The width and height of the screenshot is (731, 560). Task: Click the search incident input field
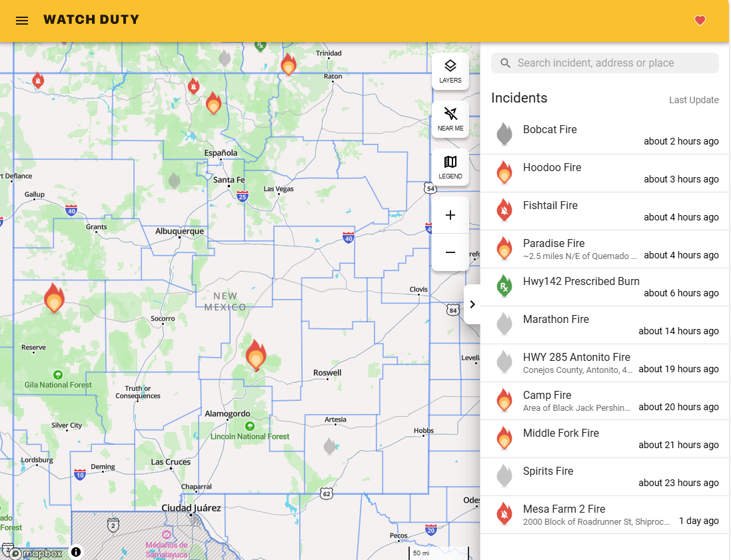pyautogui.click(x=604, y=63)
